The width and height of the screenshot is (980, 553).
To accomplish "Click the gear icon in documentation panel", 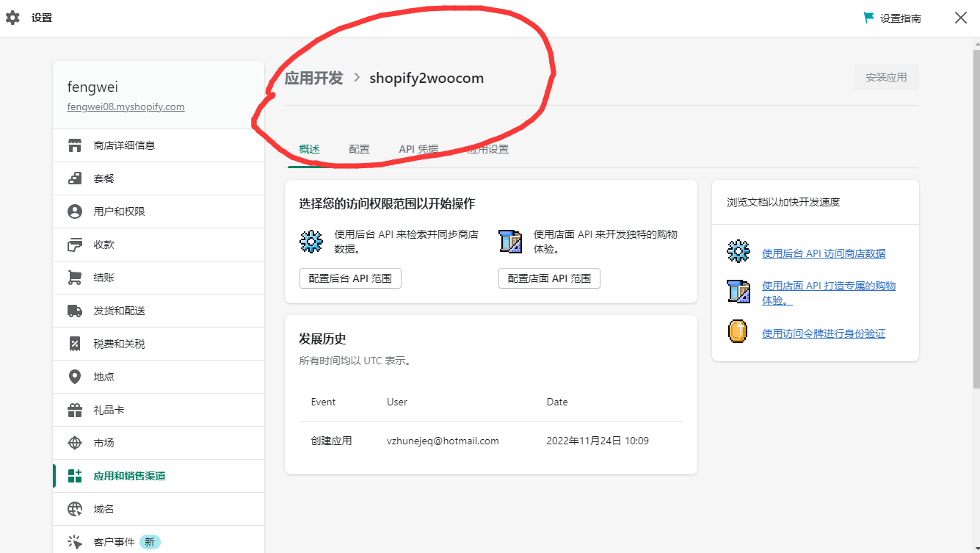I will tap(738, 251).
